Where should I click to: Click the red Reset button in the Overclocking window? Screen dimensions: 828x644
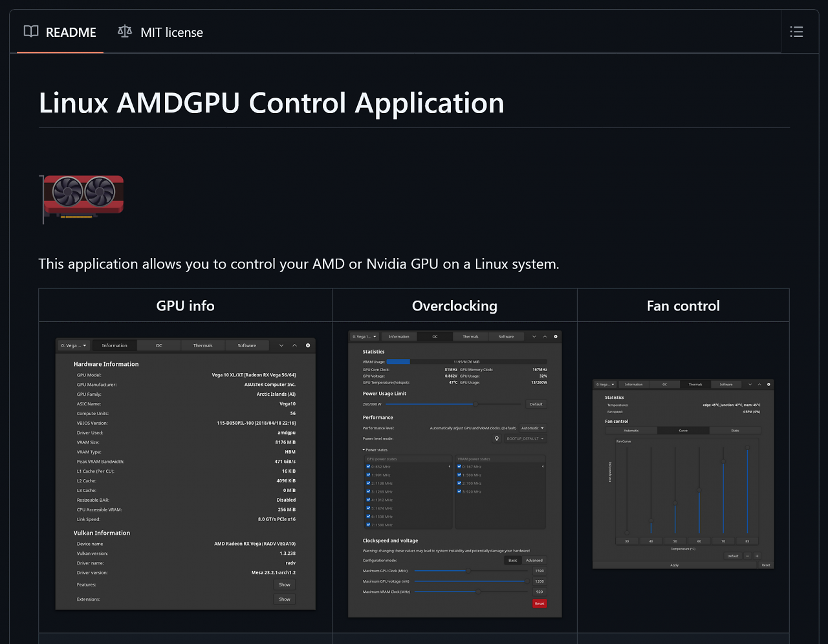pos(539,603)
